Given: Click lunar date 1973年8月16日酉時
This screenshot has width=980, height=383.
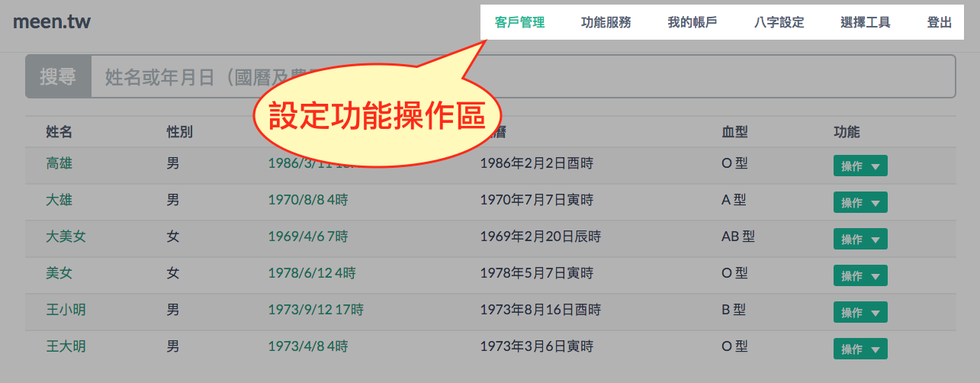Looking at the screenshot, I should (x=541, y=310).
